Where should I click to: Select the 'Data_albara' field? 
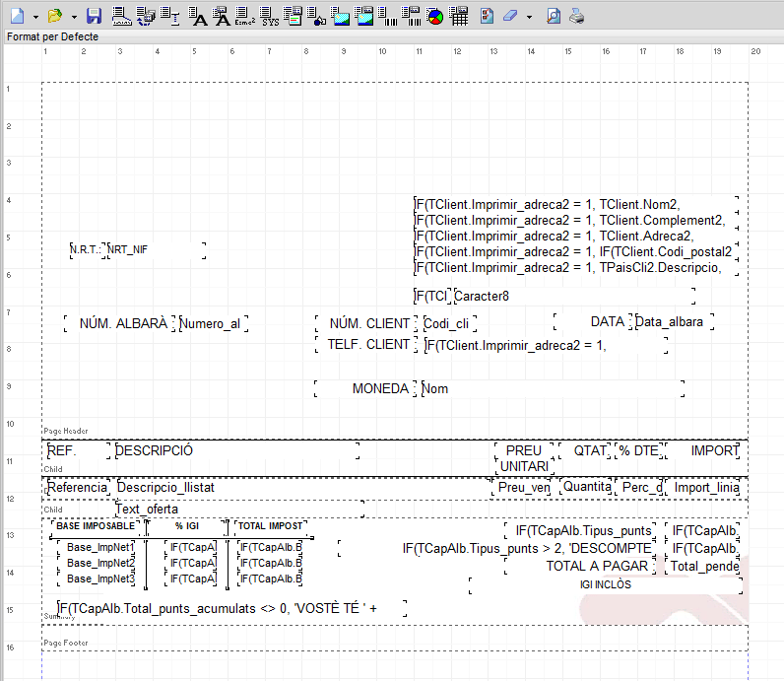(674, 321)
